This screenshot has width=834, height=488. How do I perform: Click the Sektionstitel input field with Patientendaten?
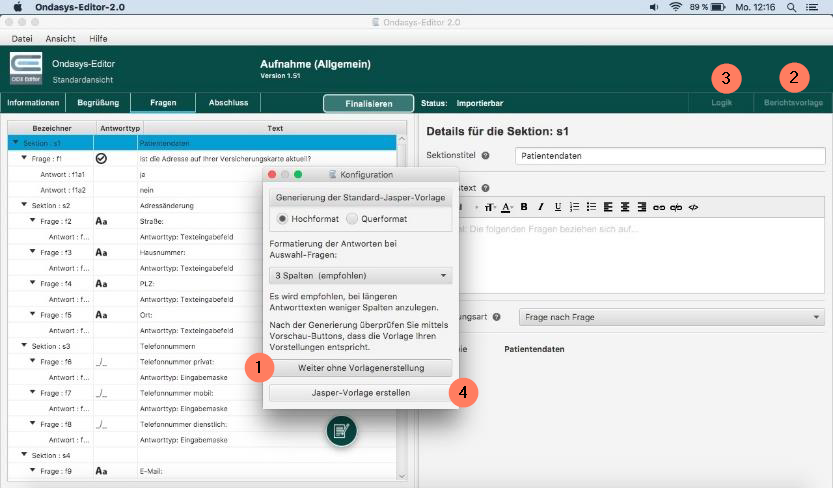670,156
